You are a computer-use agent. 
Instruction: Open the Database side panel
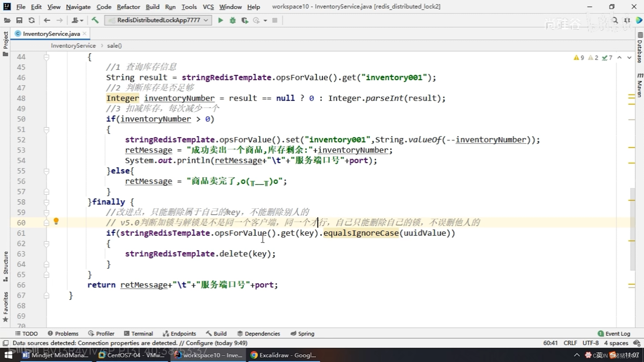(640, 48)
